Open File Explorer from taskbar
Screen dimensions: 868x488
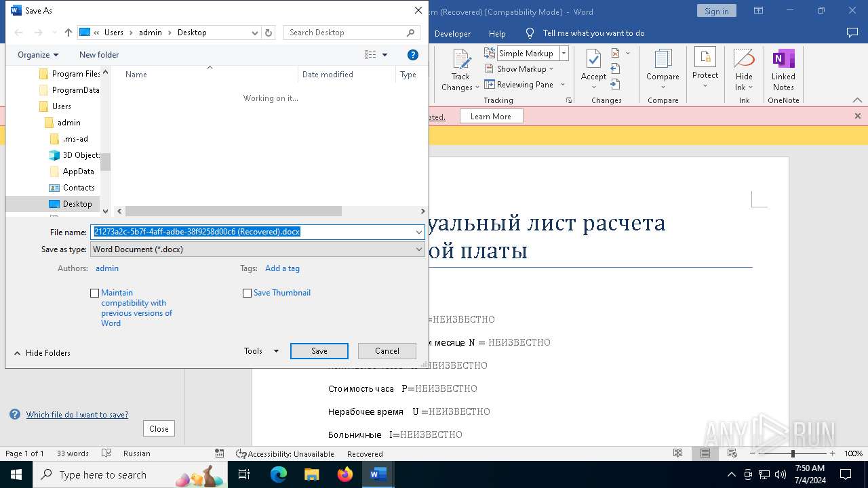312,474
